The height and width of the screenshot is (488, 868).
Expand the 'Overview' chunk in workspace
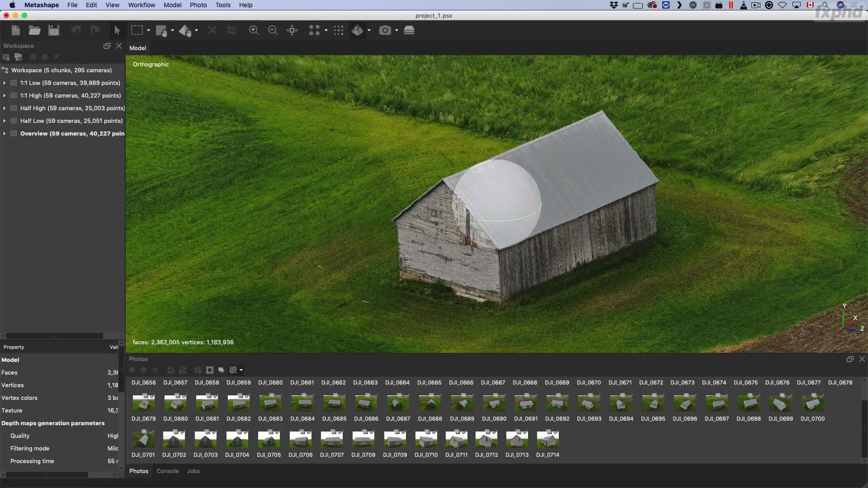click(x=5, y=133)
